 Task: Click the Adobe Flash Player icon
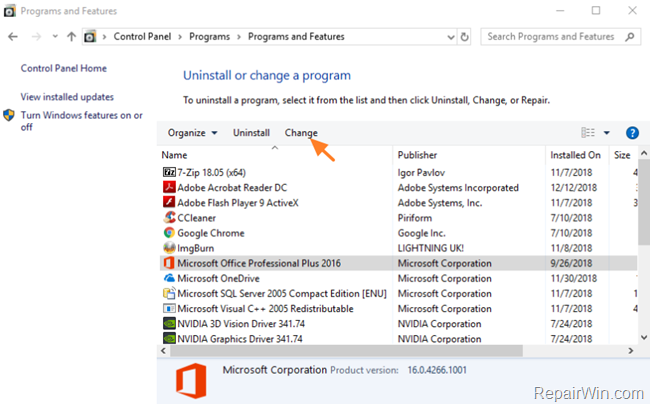coord(169,202)
